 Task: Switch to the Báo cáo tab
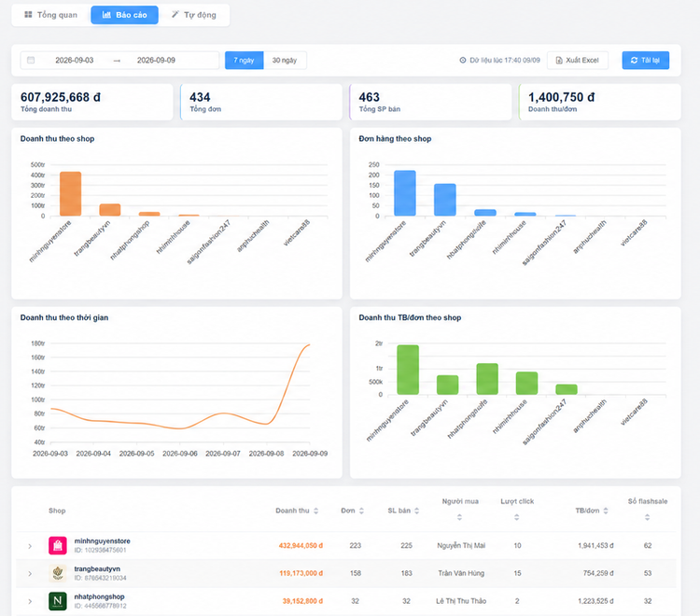(x=124, y=15)
